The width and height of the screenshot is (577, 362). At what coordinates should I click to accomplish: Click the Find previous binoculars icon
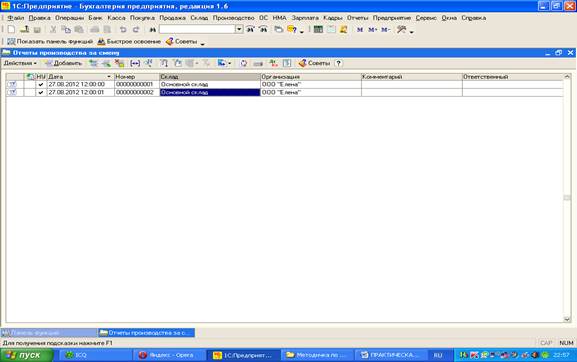(x=263, y=29)
